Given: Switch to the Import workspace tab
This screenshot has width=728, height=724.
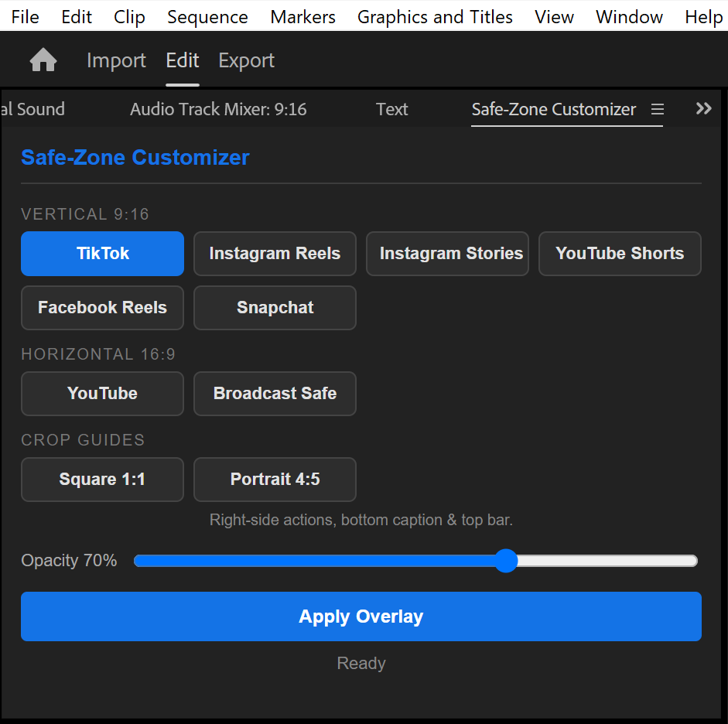Looking at the screenshot, I should click(116, 60).
